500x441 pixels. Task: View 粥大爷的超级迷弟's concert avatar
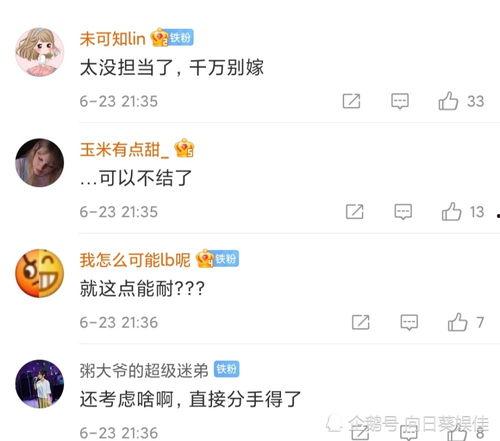click(40, 384)
